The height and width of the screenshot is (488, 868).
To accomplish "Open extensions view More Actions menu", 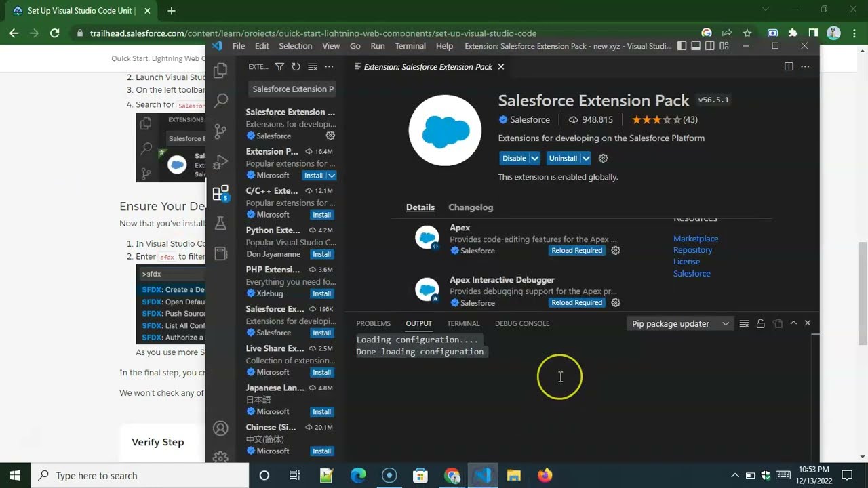I will pyautogui.click(x=329, y=67).
